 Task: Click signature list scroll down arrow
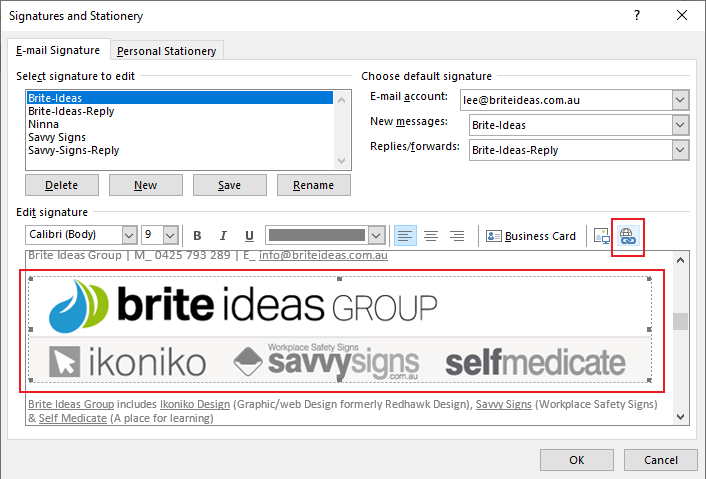tap(341, 160)
